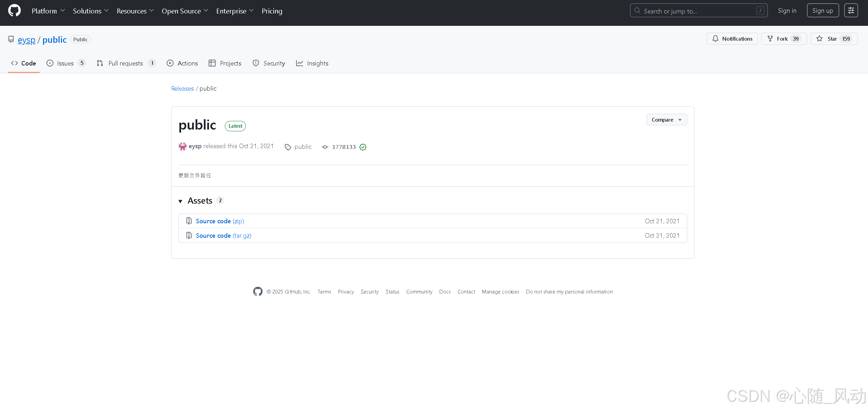
Task: Click the eysp avatar image
Action: pyautogui.click(x=182, y=146)
